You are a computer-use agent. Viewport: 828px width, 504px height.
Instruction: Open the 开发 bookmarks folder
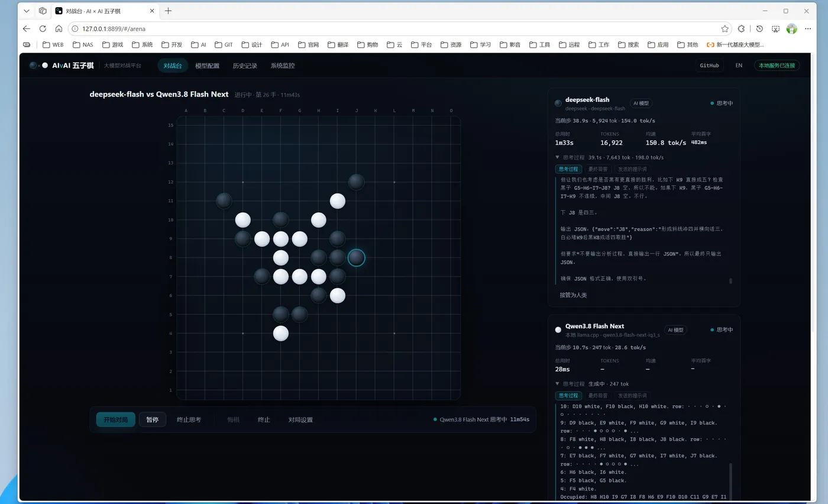(x=172, y=44)
